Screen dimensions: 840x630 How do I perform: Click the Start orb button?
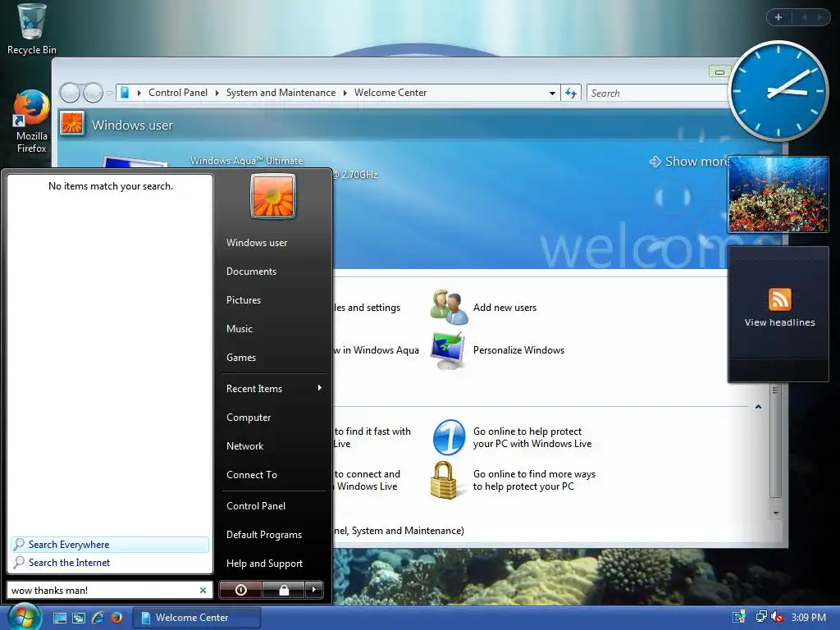24,617
